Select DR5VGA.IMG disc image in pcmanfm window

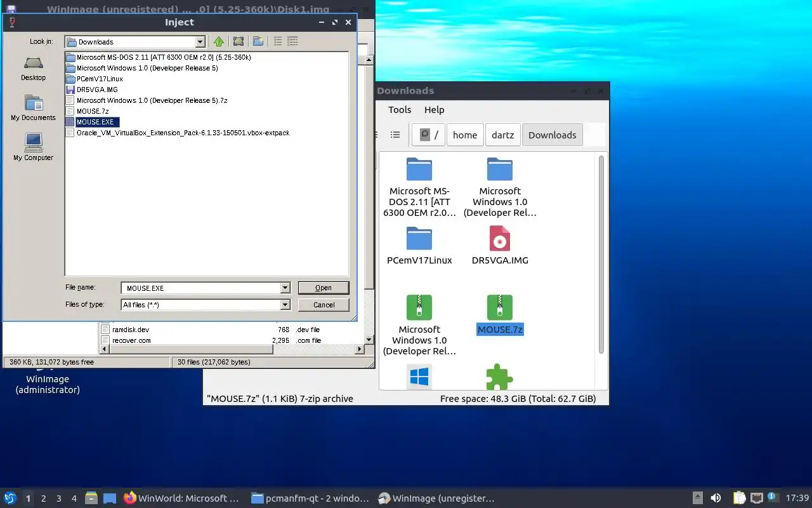click(500, 239)
